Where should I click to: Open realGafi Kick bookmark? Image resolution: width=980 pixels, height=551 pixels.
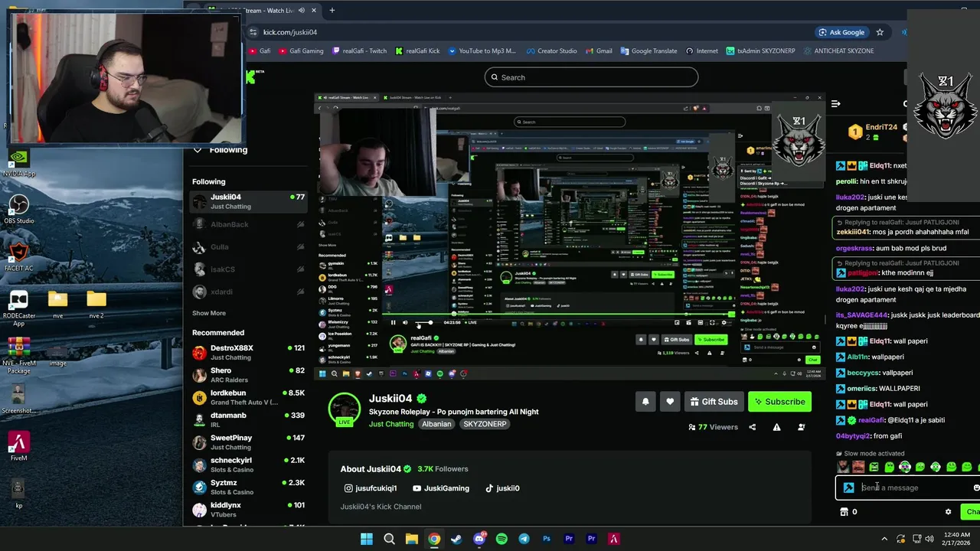coord(418,51)
